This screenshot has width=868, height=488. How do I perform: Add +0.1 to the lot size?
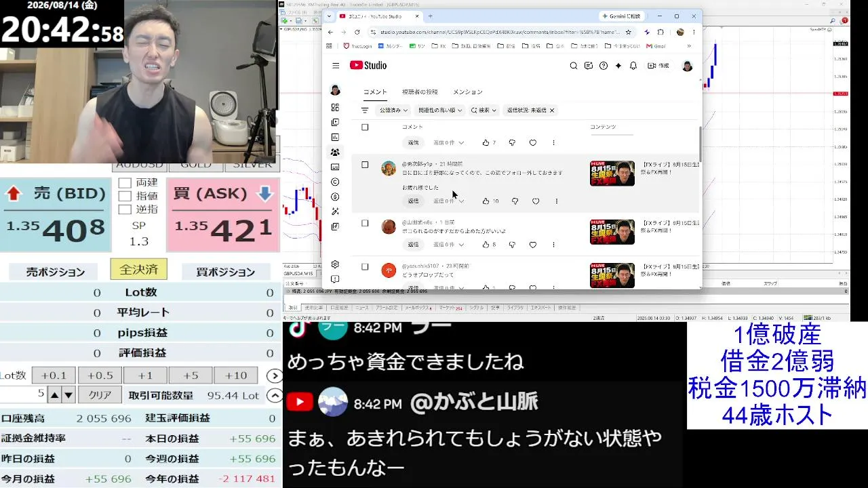pyautogui.click(x=54, y=375)
